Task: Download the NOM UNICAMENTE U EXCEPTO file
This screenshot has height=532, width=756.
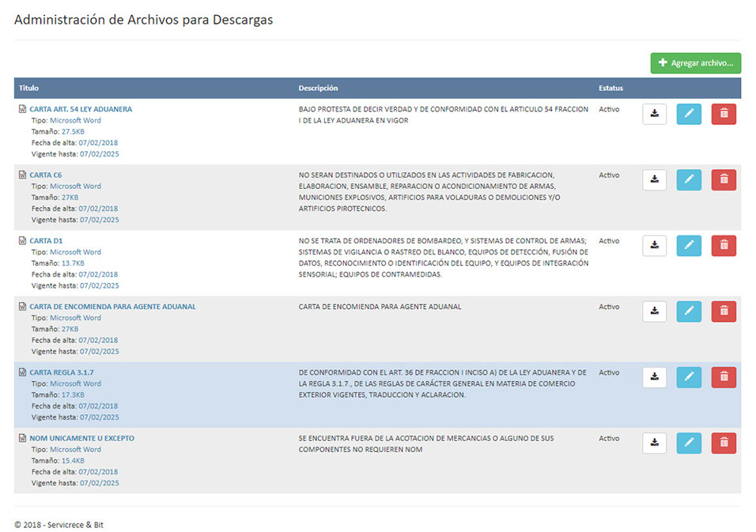Action: click(x=654, y=443)
